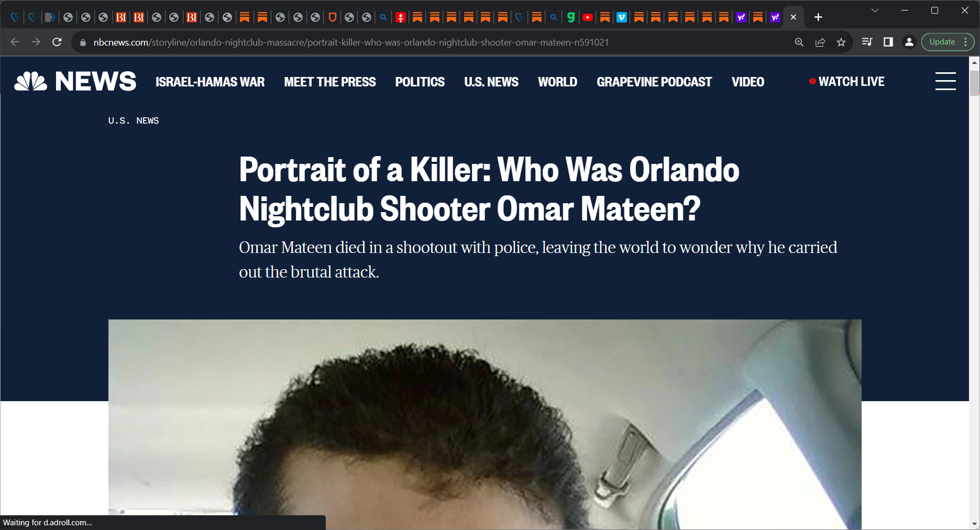The image size is (980, 530).
Task: Open the tab search chevron
Action: click(x=875, y=10)
